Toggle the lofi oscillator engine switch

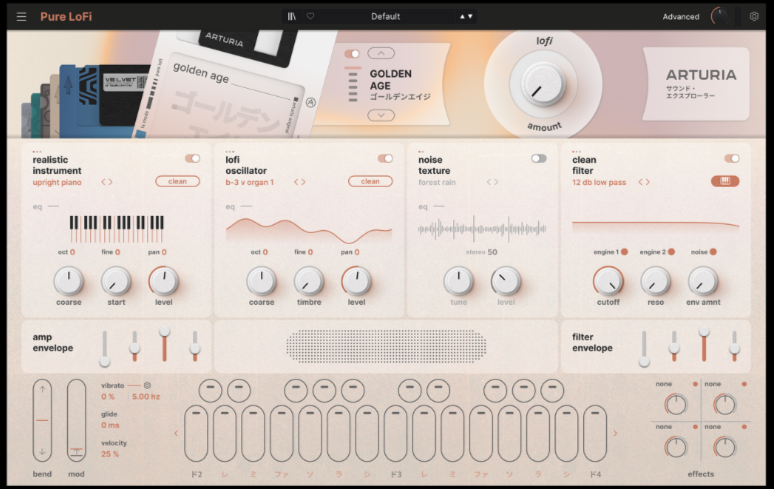[x=385, y=158]
